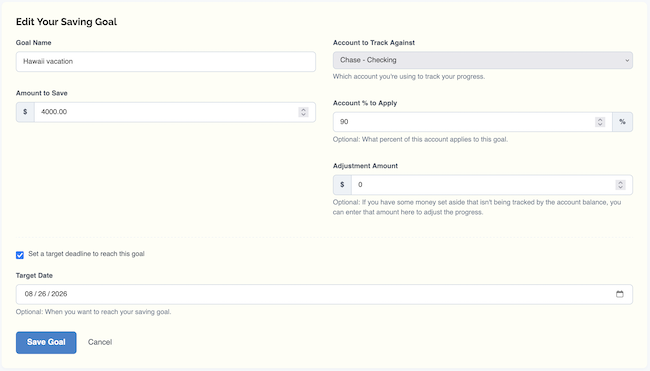
Task: Click the Edit Your Saving Goal heading
Action: coord(66,22)
